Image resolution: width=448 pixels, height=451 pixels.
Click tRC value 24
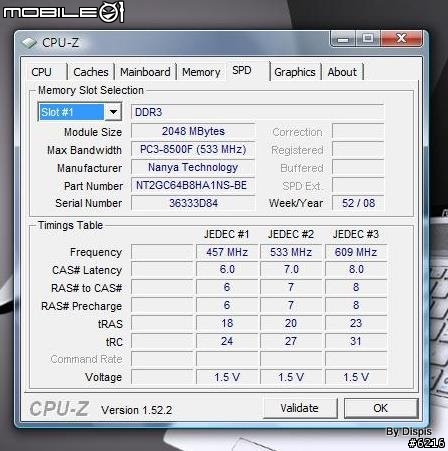tap(227, 341)
